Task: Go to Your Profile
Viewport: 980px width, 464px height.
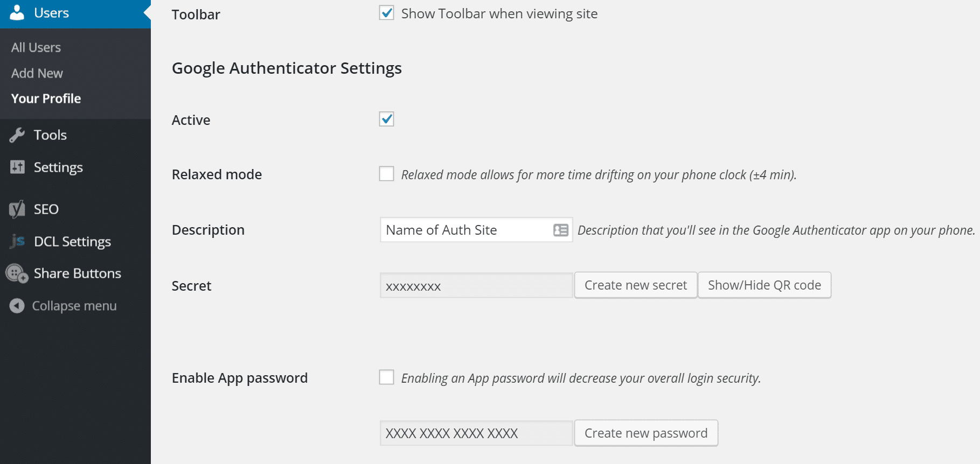Action: 46,99
